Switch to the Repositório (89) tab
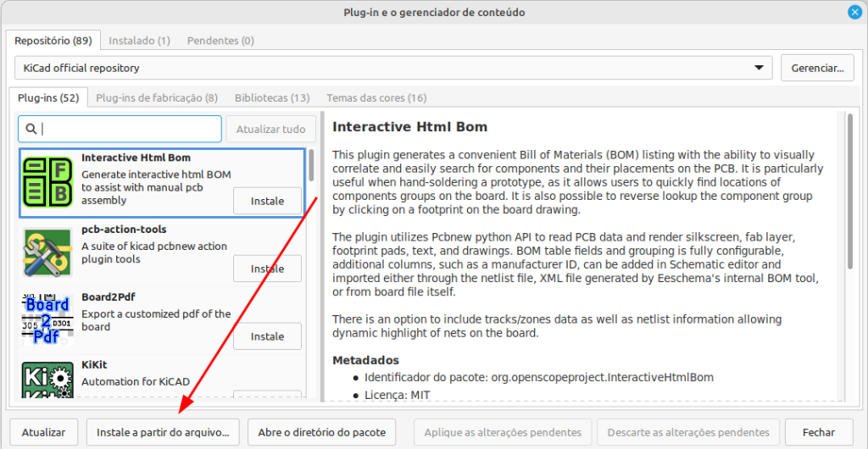The width and height of the screenshot is (868, 449). [x=53, y=41]
